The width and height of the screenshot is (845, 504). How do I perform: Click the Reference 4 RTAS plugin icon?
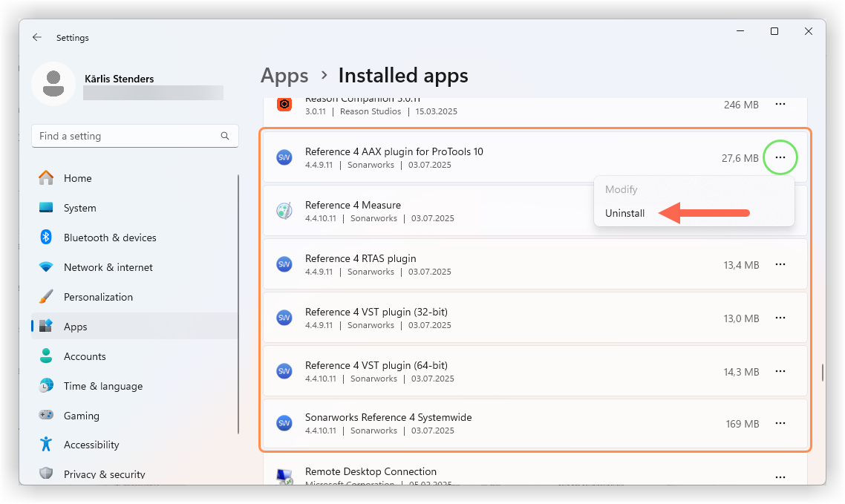point(284,264)
